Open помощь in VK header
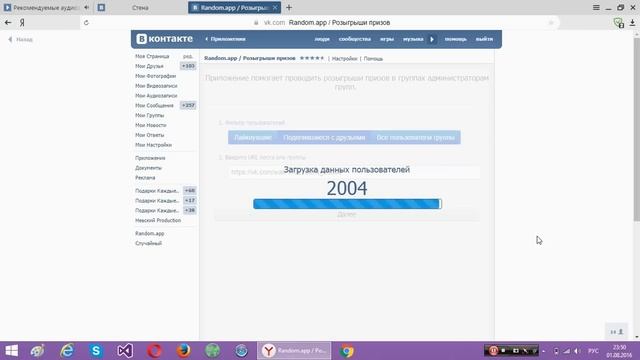 (456, 39)
